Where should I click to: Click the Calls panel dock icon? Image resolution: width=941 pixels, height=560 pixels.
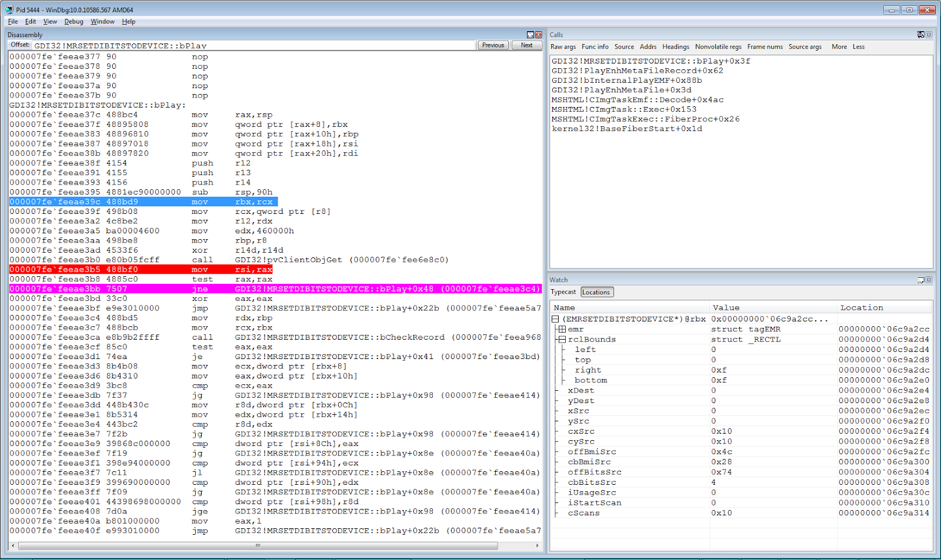(x=921, y=35)
